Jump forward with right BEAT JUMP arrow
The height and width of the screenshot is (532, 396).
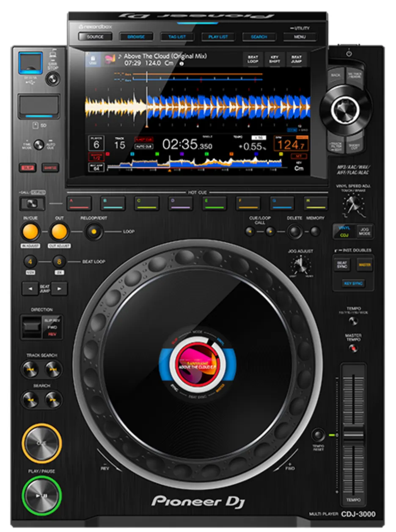(60, 289)
